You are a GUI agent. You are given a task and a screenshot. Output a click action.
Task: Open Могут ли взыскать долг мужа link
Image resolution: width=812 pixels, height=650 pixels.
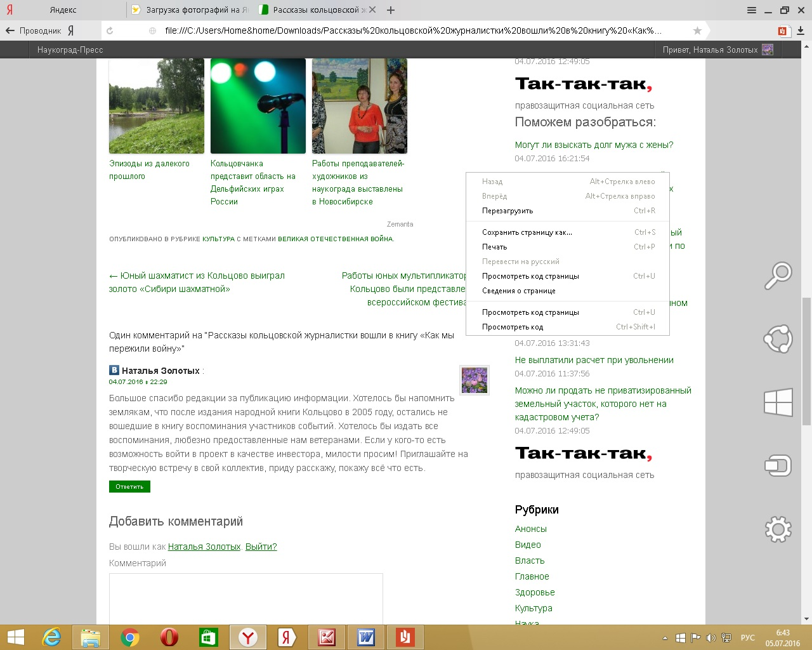pos(594,145)
